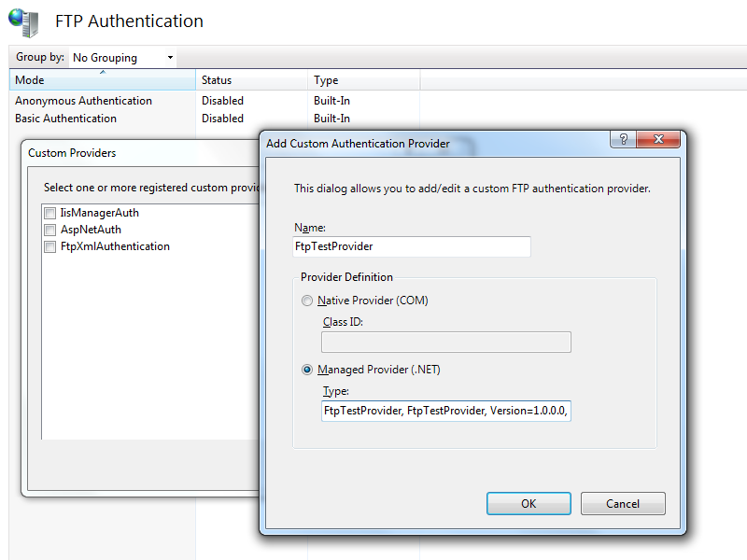747x560 pixels.
Task: Check the AspNetAuth provider checkbox
Action: click(50, 230)
